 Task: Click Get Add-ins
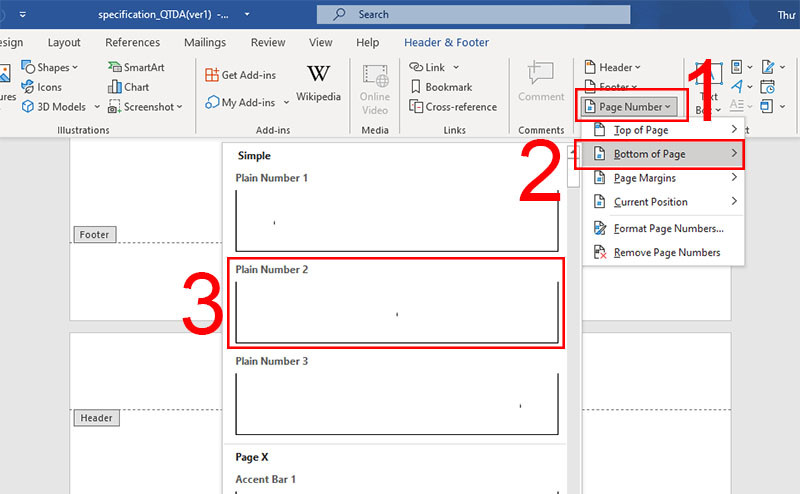[240, 75]
